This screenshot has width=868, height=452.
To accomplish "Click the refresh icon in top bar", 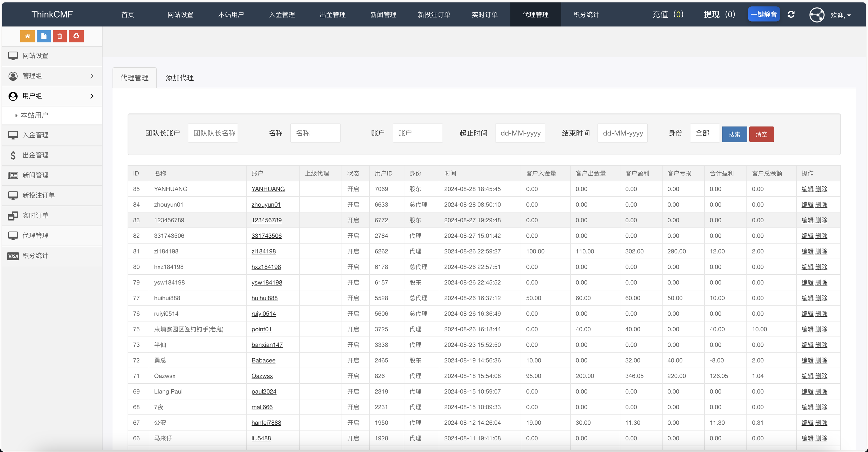I will point(791,15).
